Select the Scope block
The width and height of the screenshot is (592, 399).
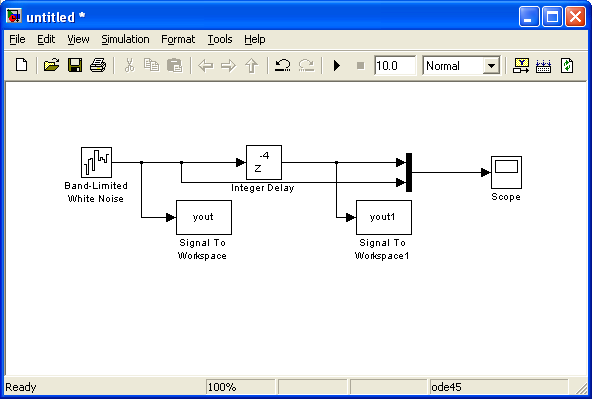click(506, 173)
